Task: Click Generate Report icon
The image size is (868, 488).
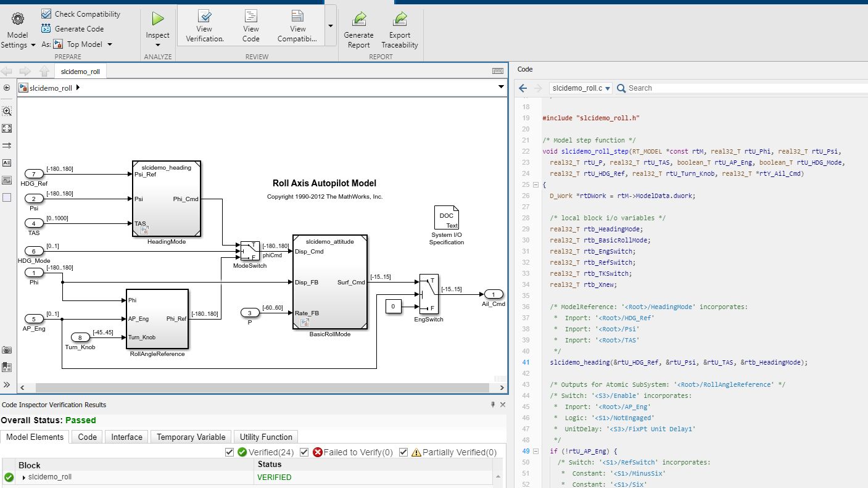Action: [x=358, y=19]
